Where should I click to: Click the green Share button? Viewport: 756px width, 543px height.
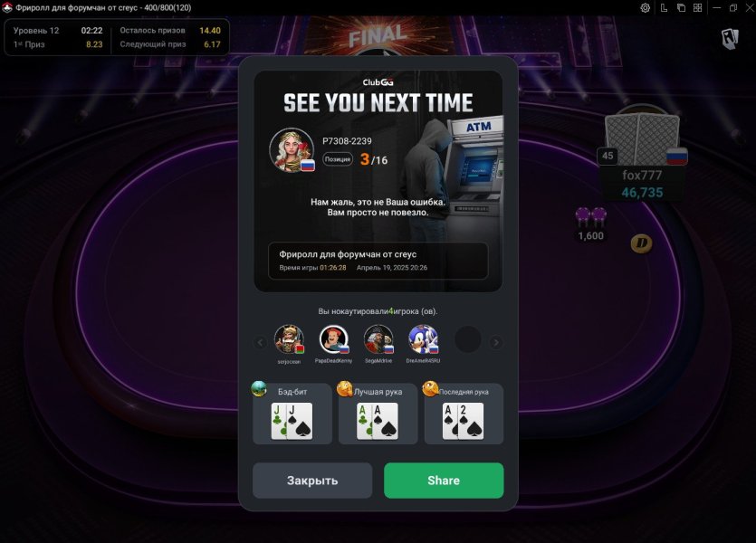click(x=444, y=481)
